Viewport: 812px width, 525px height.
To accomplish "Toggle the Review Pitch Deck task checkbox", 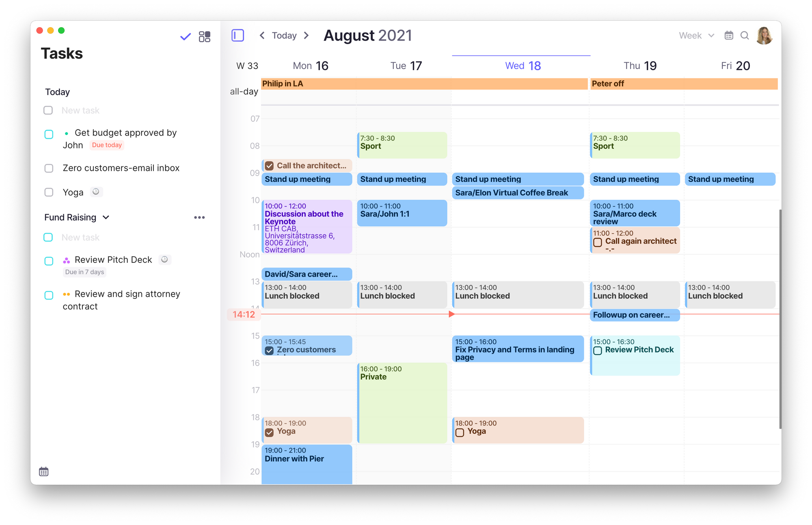I will [x=49, y=259].
